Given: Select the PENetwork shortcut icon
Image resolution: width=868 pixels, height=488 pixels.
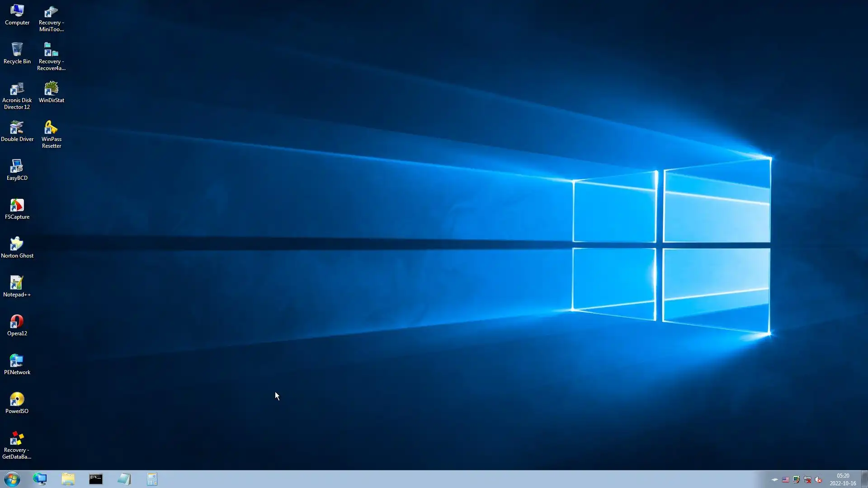Looking at the screenshot, I should [x=17, y=364].
